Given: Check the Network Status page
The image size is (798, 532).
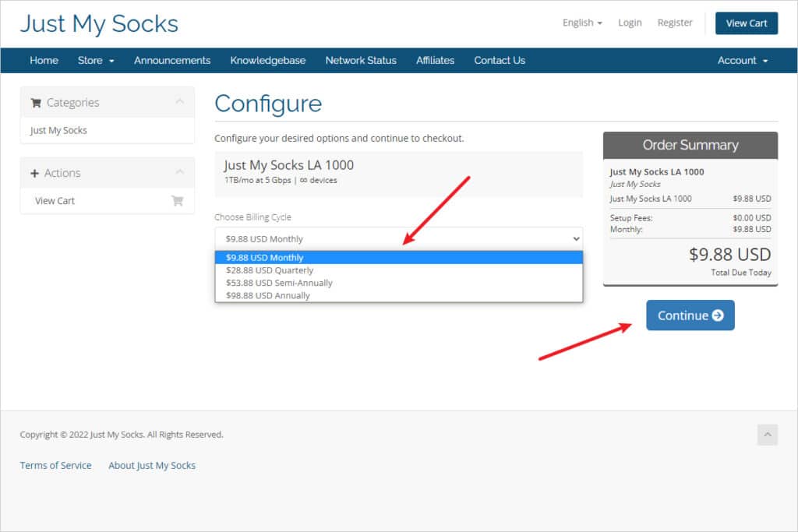Looking at the screenshot, I should pyautogui.click(x=361, y=61).
